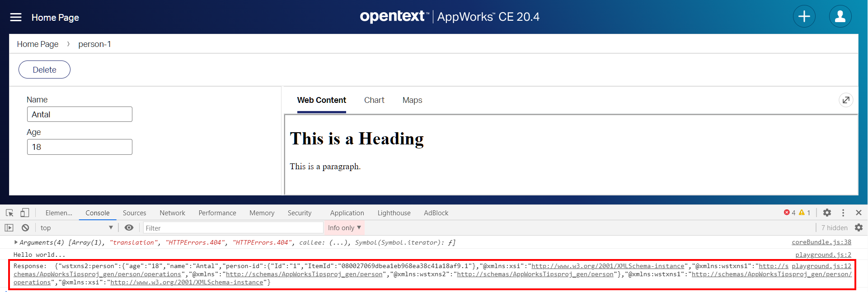Switch to the Application tab
868x292 pixels.
pos(347,213)
